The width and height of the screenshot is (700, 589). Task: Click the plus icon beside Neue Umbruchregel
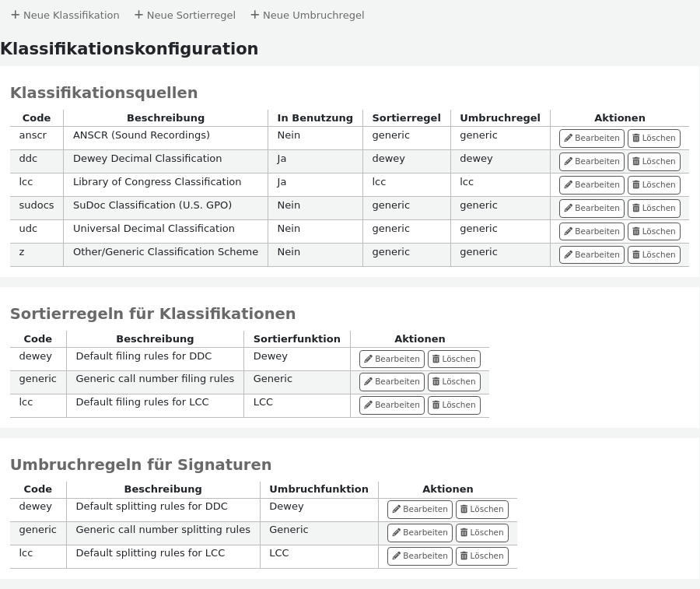[x=254, y=14]
